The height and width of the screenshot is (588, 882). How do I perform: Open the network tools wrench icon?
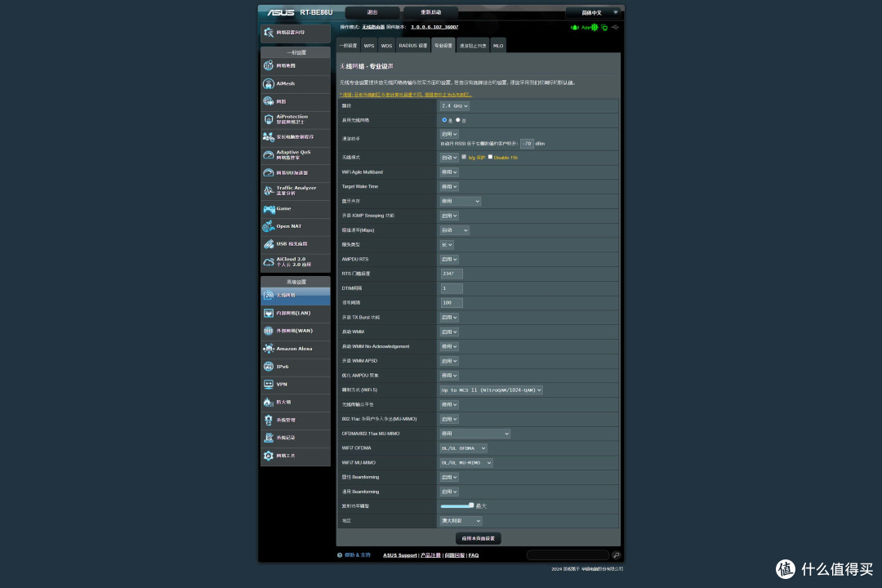(x=269, y=456)
